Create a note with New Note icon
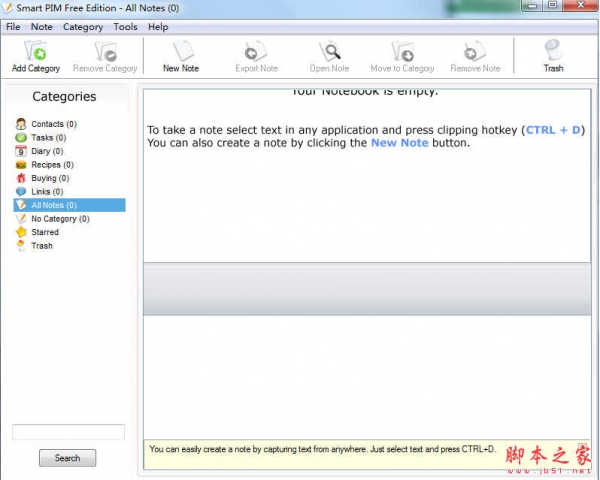 click(181, 57)
